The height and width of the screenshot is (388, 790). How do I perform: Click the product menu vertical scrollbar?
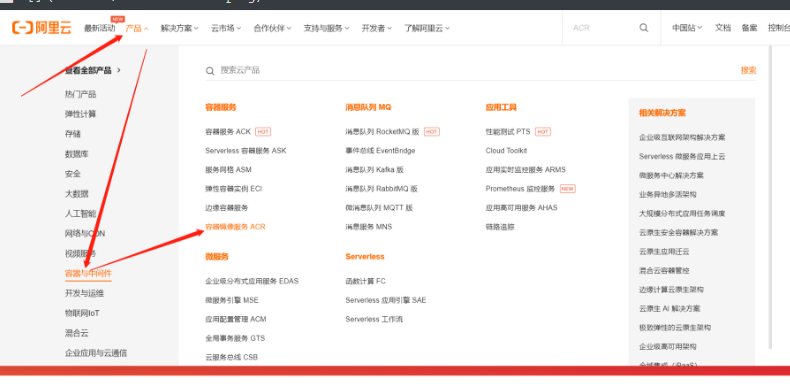pyautogui.click(x=770, y=197)
